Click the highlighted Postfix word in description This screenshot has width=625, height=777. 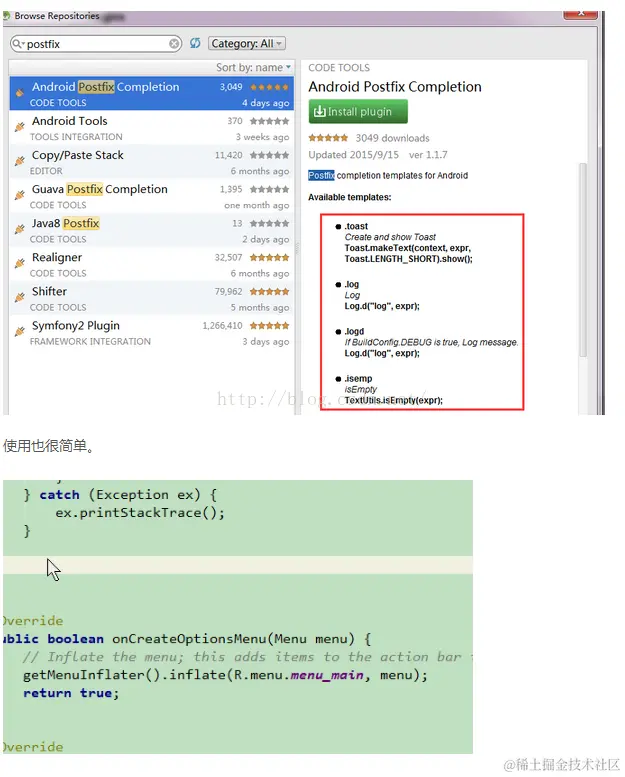pos(322,175)
